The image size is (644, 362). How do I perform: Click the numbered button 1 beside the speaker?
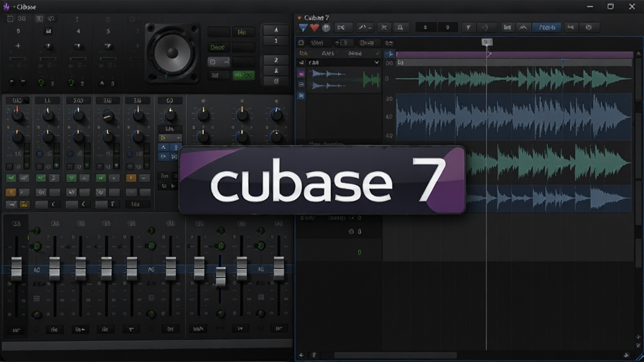tap(275, 41)
